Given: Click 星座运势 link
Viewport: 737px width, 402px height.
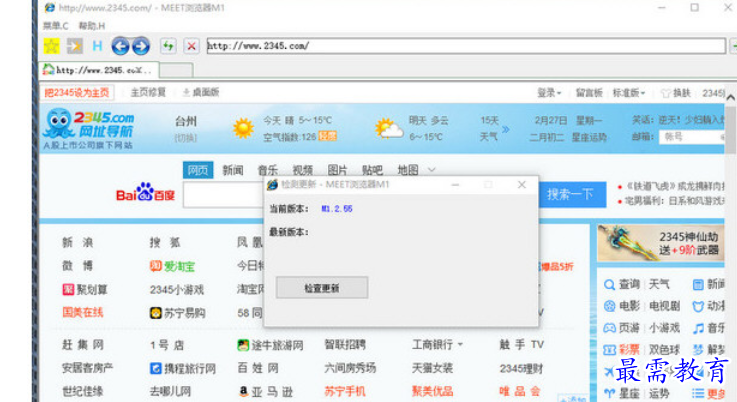Looking at the screenshot, I should [589, 137].
